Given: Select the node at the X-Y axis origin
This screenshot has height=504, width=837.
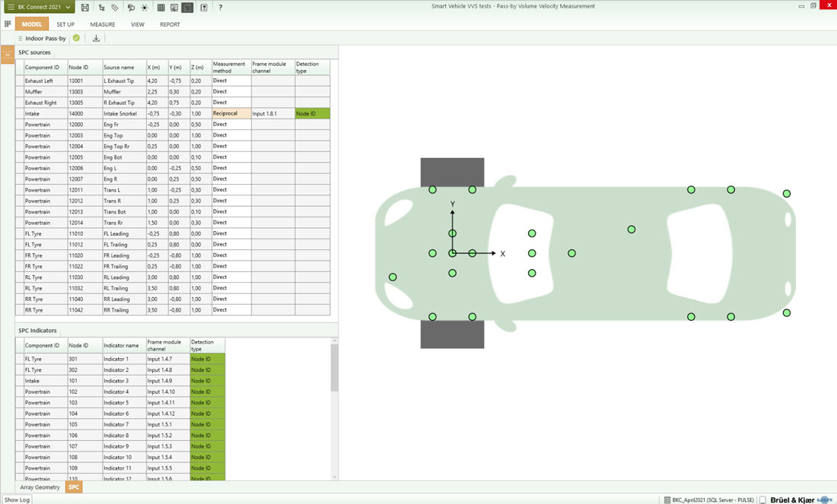Looking at the screenshot, I should point(453,253).
